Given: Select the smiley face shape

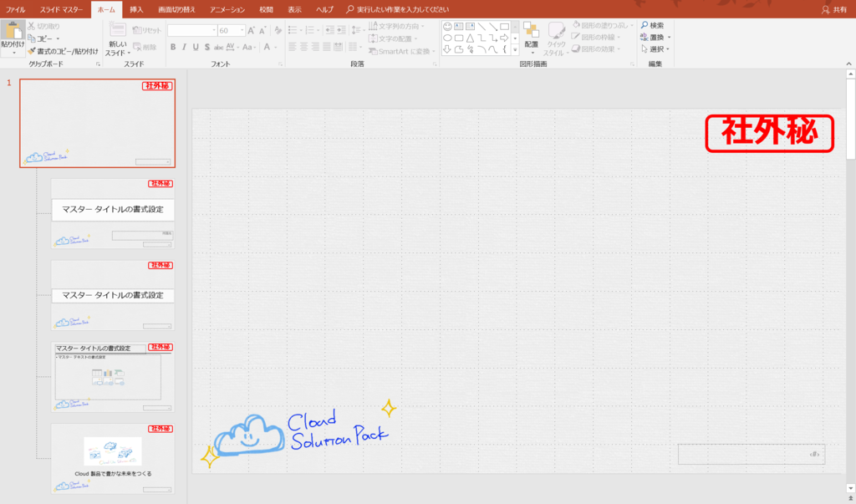Looking at the screenshot, I should (x=447, y=26).
